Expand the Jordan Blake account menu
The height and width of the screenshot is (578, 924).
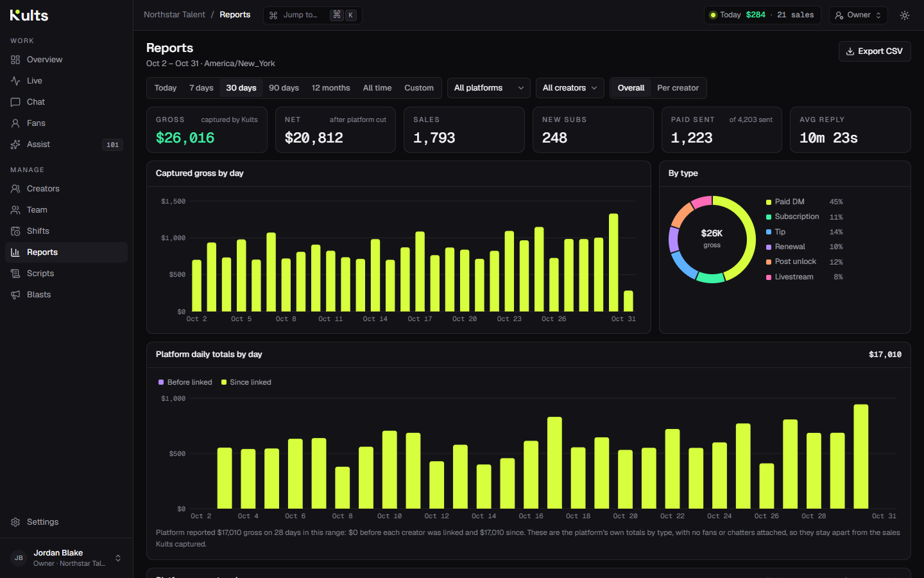pos(67,558)
